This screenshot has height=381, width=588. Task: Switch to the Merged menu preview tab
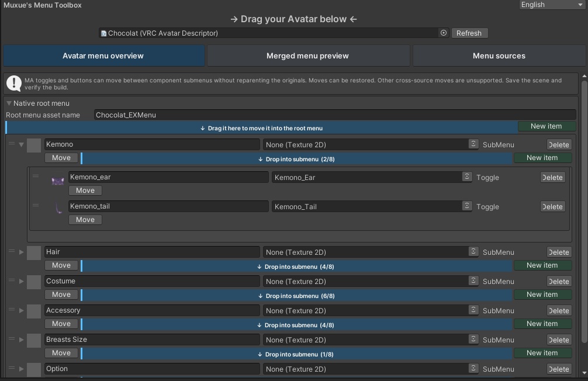[308, 56]
